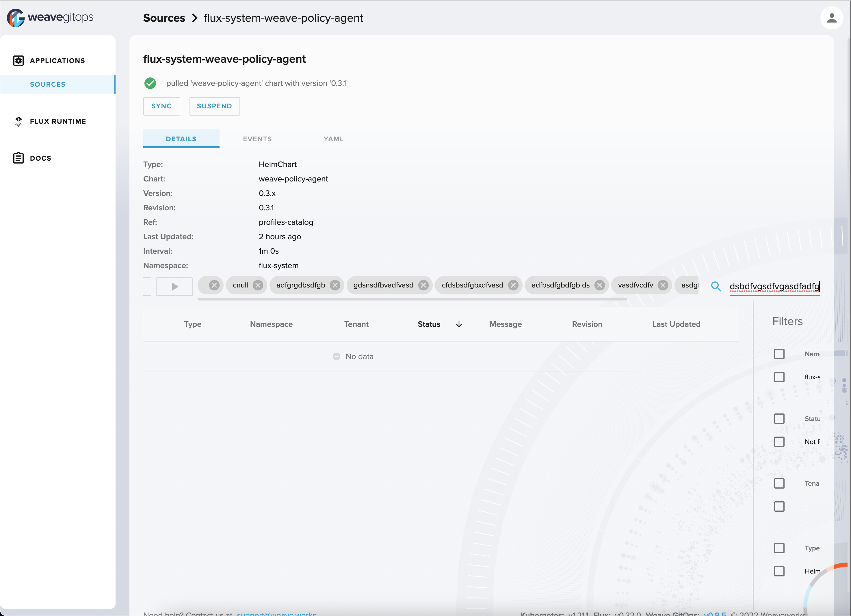Click the filter chips horizontal scrollbar
Image resolution: width=851 pixels, height=616 pixels.
[413, 299]
